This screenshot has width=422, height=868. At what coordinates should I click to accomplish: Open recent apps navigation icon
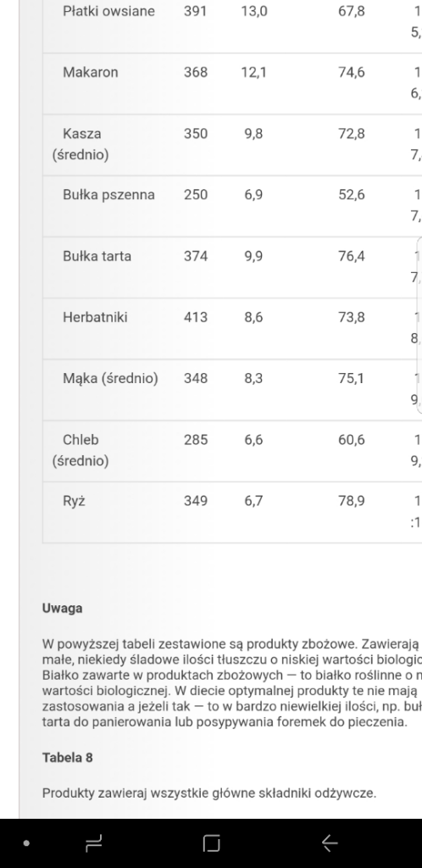click(x=94, y=843)
